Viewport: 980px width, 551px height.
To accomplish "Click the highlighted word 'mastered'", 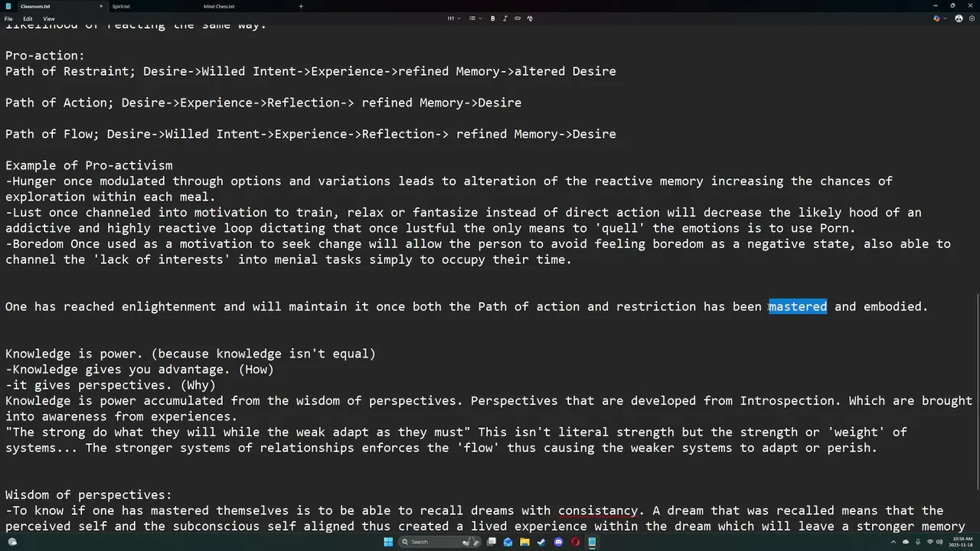I will click(x=798, y=306).
